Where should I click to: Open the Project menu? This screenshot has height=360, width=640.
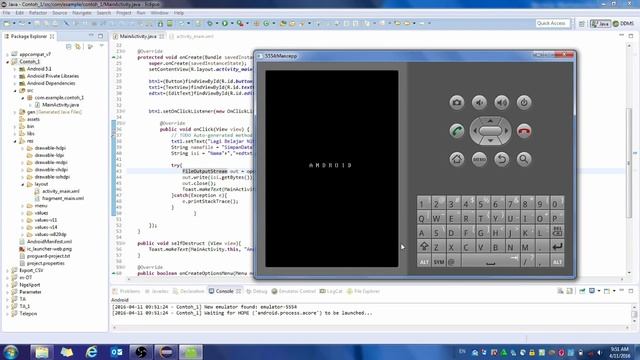pos(124,13)
